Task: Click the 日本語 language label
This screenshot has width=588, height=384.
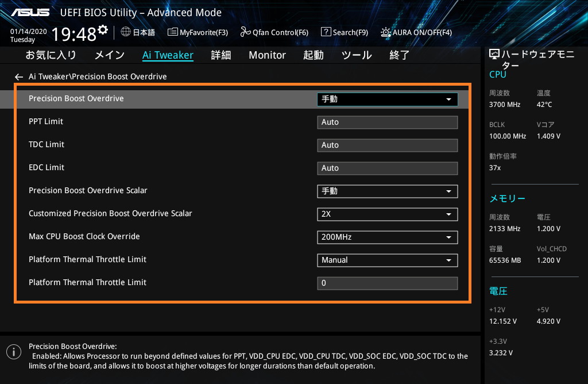Action: tap(144, 32)
